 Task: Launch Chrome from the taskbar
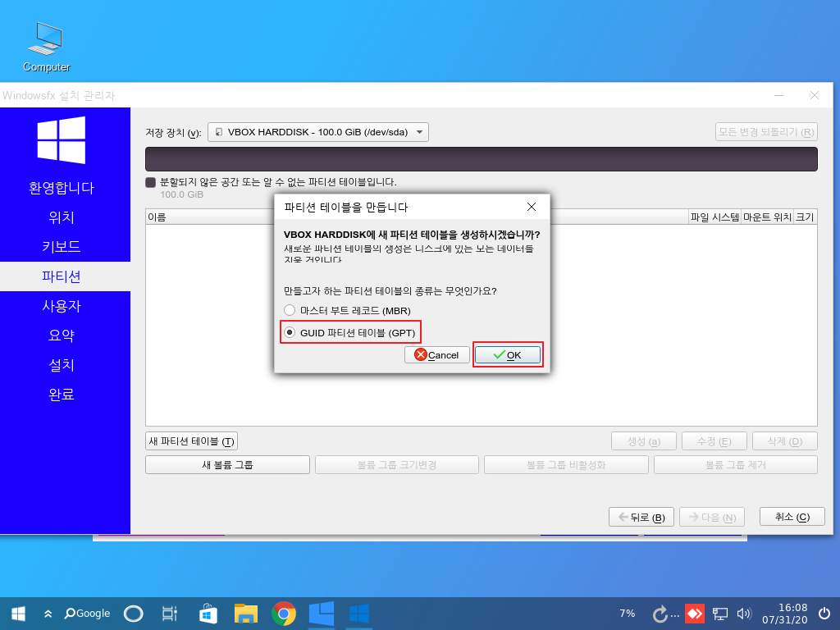283,614
